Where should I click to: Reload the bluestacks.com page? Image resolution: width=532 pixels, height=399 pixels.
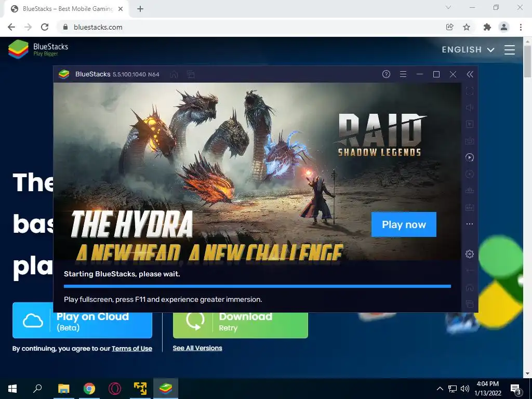click(45, 27)
